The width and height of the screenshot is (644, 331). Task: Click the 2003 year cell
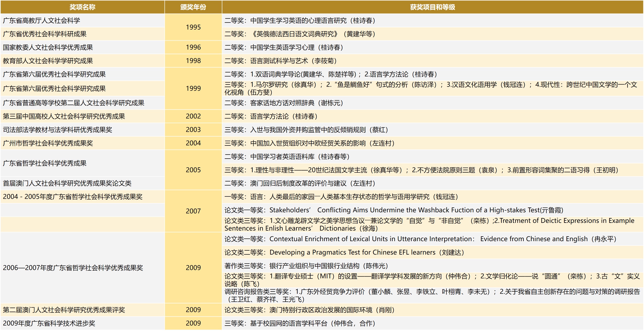(193, 130)
